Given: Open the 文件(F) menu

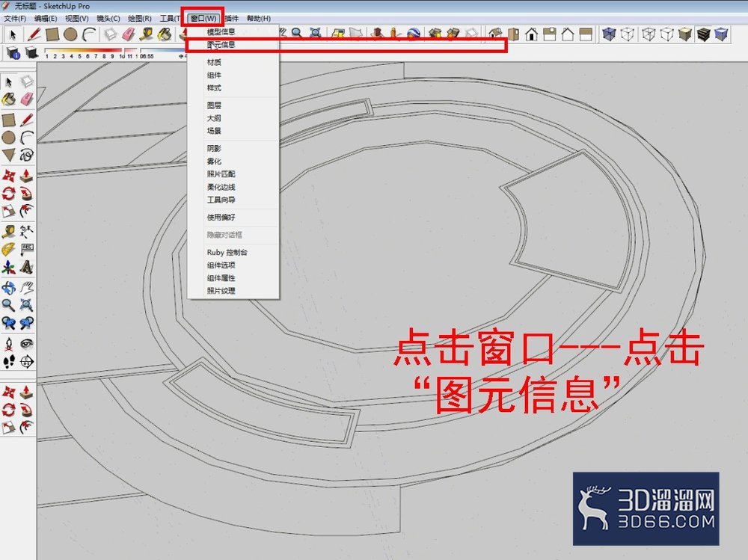Looking at the screenshot, I should coord(15,18).
